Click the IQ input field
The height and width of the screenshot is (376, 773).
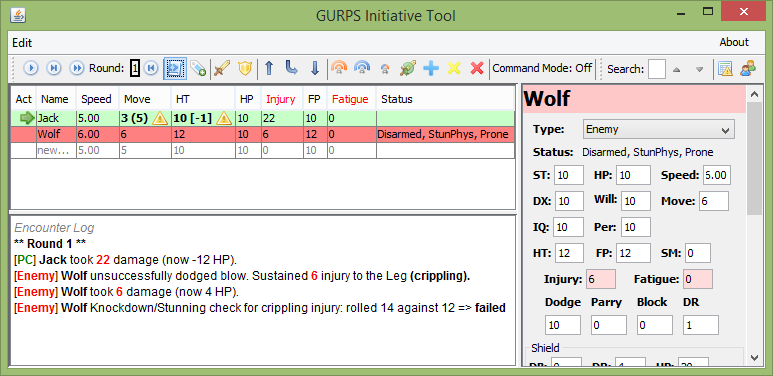569,227
